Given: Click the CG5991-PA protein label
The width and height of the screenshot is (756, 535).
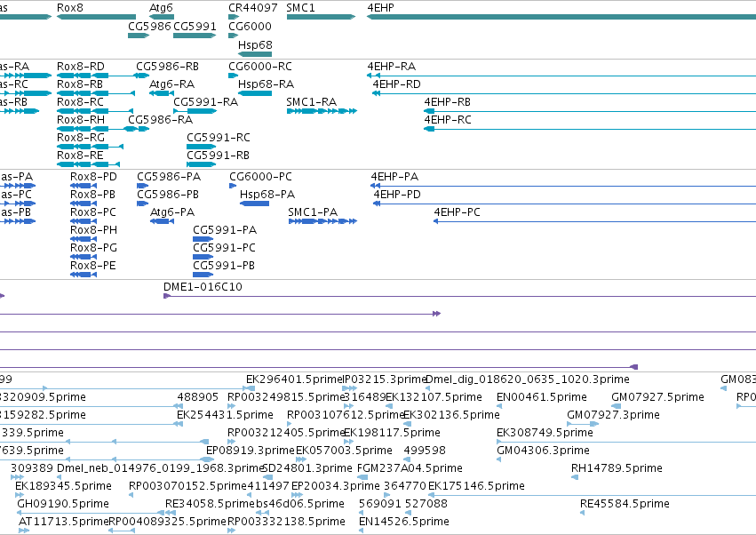Looking at the screenshot, I should pyautogui.click(x=225, y=230).
